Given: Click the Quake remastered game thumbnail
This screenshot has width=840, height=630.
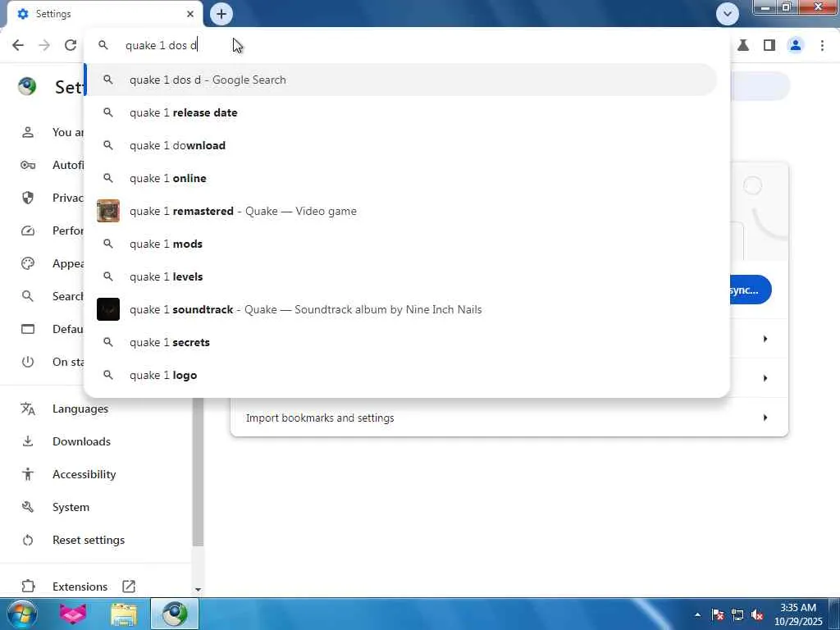Looking at the screenshot, I should coord(108,211).
